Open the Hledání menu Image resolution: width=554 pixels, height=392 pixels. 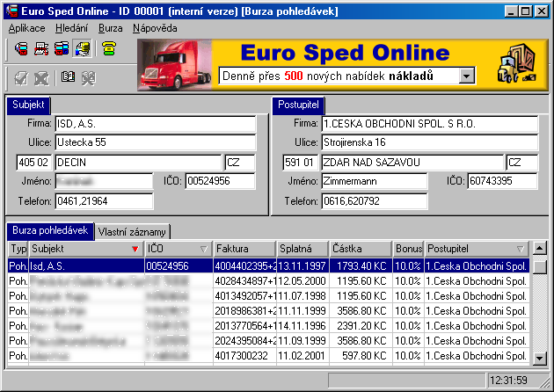click(x=71, y=28)
